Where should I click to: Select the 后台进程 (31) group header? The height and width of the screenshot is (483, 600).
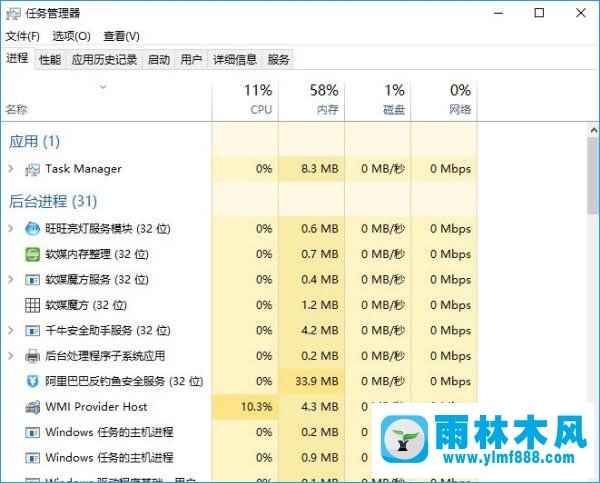(x=53, y=201)
